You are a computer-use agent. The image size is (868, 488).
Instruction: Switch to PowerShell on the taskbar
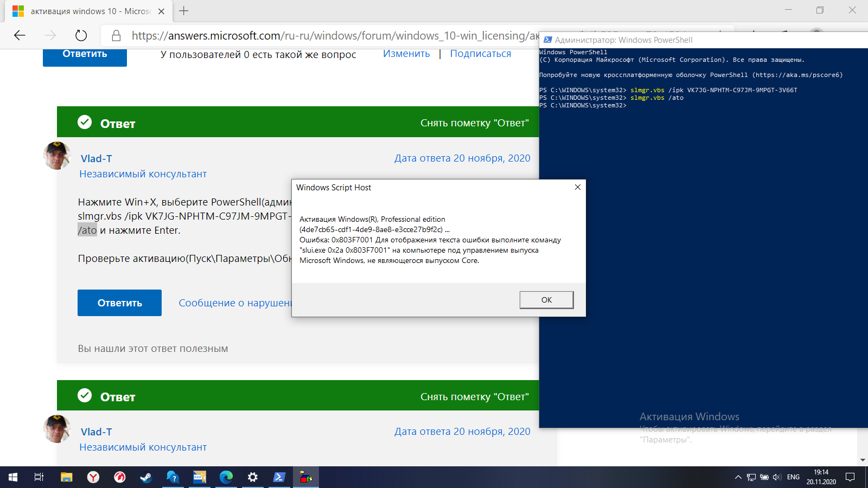click(279, 477)
